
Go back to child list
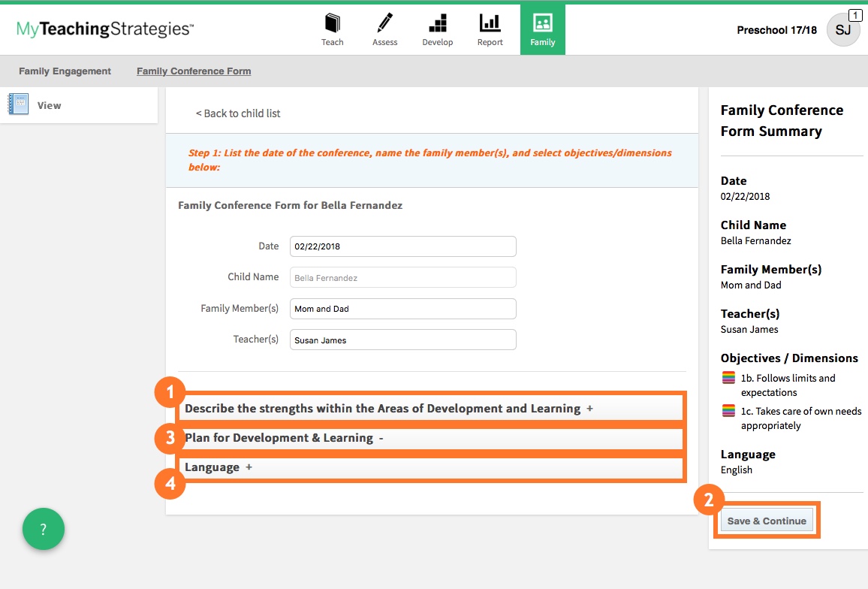[x=238, y=113]
